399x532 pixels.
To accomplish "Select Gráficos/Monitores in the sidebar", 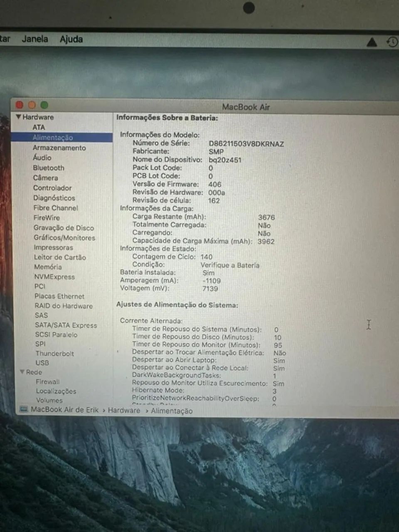I will [64, 238].
